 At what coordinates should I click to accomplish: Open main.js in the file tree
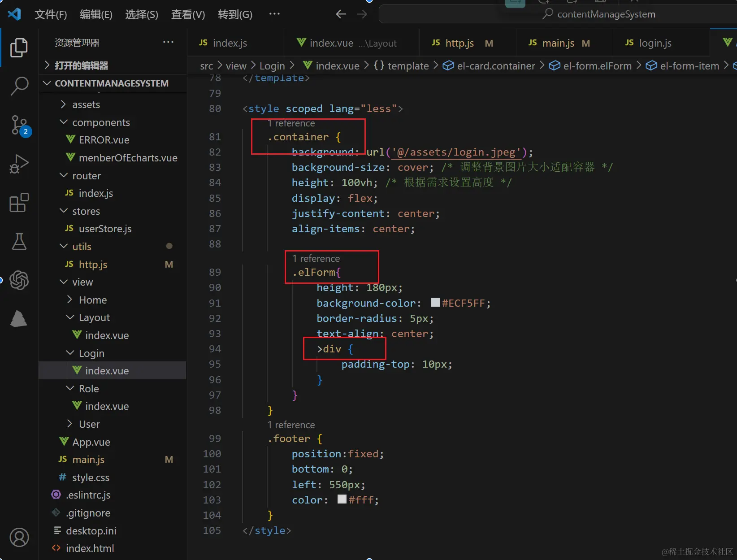point(113,460)
